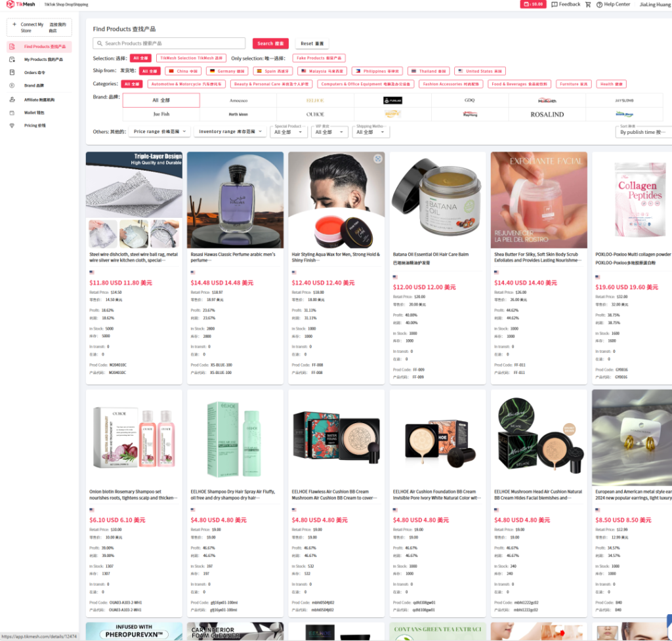Open the VIP dropdown
Viewport: 672px width, 641px height.
(x=329, y=132)
